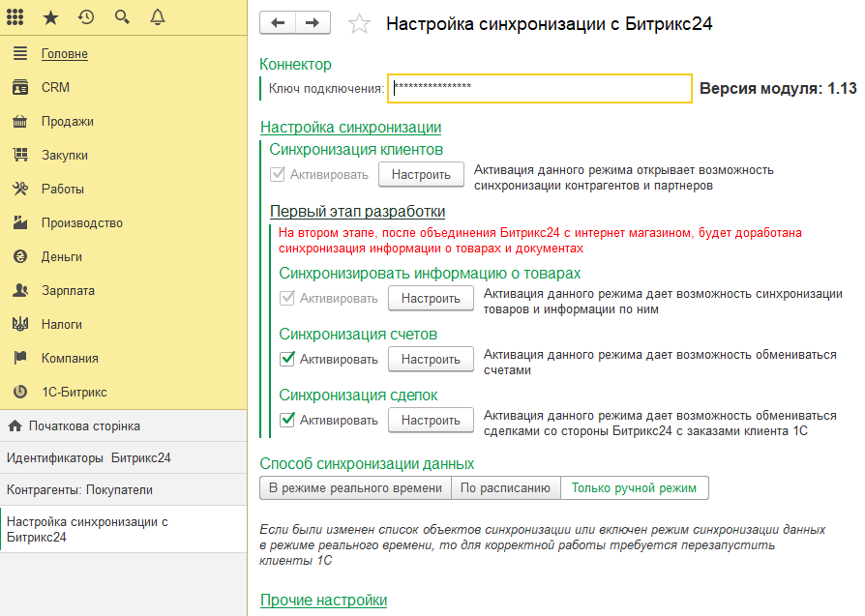The width and height of the screenshot is (865, 616).
Task: Click the Головне hamburger icon
Action: (x=20, y=53)
